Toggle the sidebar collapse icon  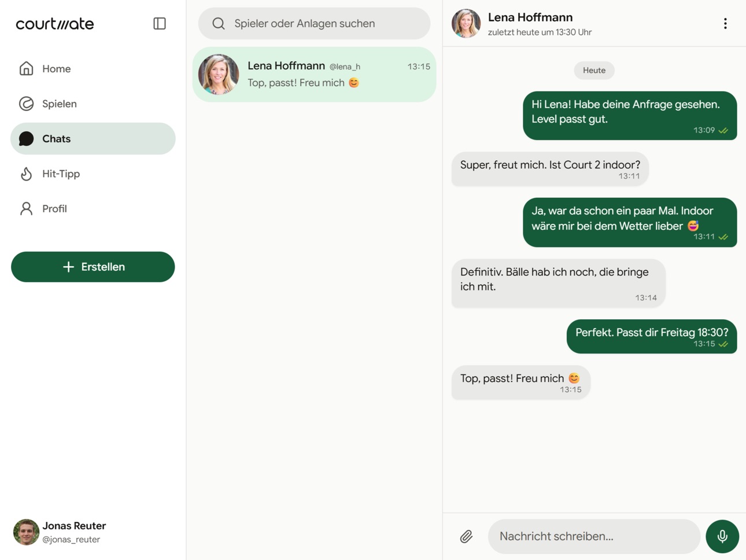(160, 24)
